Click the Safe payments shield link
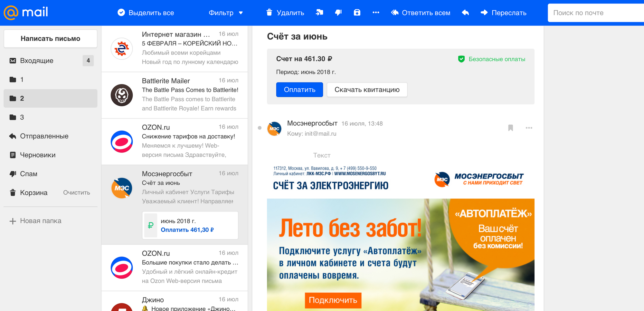644x311 pixels. coord(492,59)
